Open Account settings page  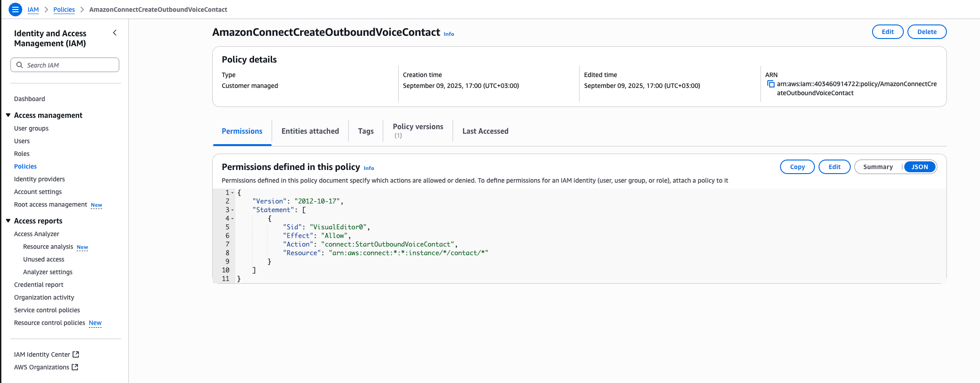coord(38,192)
